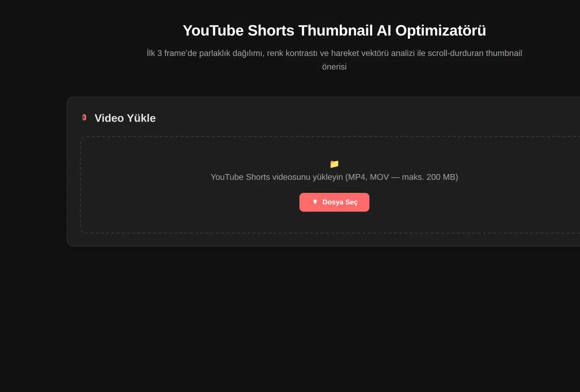The height and width of the screenshot is (392, 580).
Task: Click the subtitle text about parlaklık dağılımı
Action: pos(334,60)
